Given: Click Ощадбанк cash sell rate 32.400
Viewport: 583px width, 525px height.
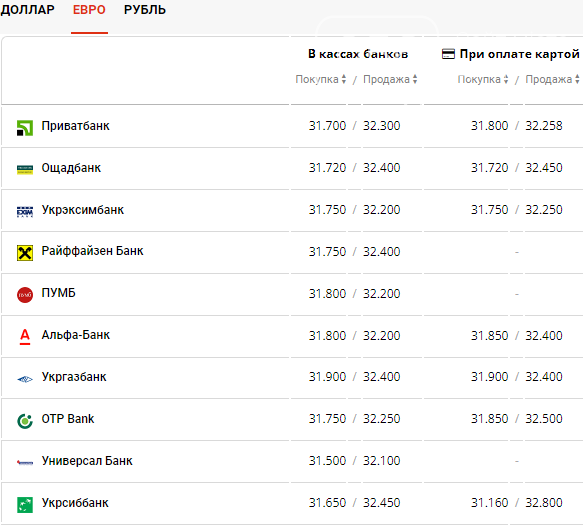Looking at the screenshot, I should point(381,168).
